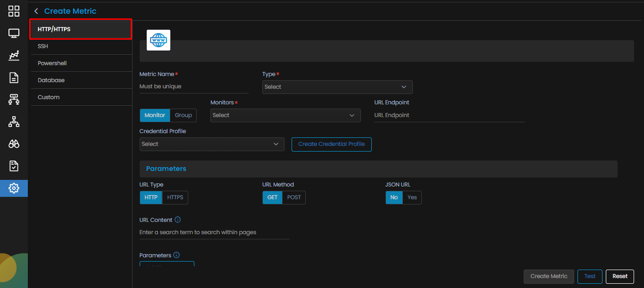Viewport: 644px width, 288px height.
Task: Choose POST as the URL Method
Action: point(294,197)
